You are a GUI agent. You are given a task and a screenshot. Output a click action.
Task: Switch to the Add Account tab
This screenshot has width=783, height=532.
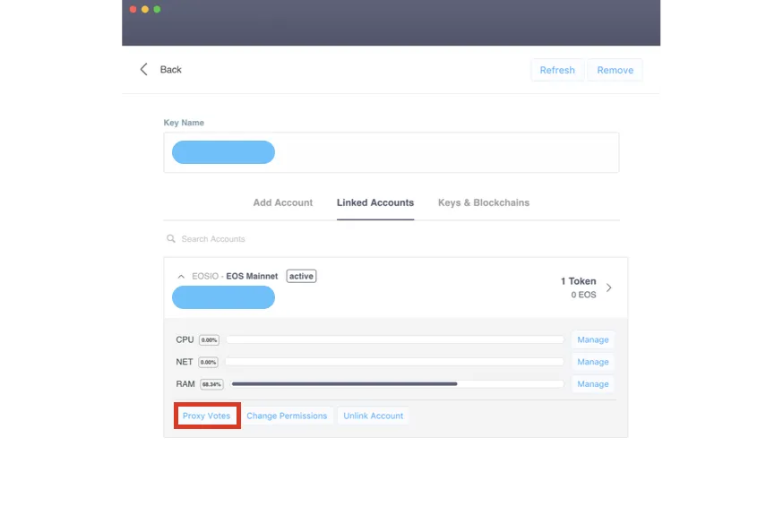[x=282, y=202]
